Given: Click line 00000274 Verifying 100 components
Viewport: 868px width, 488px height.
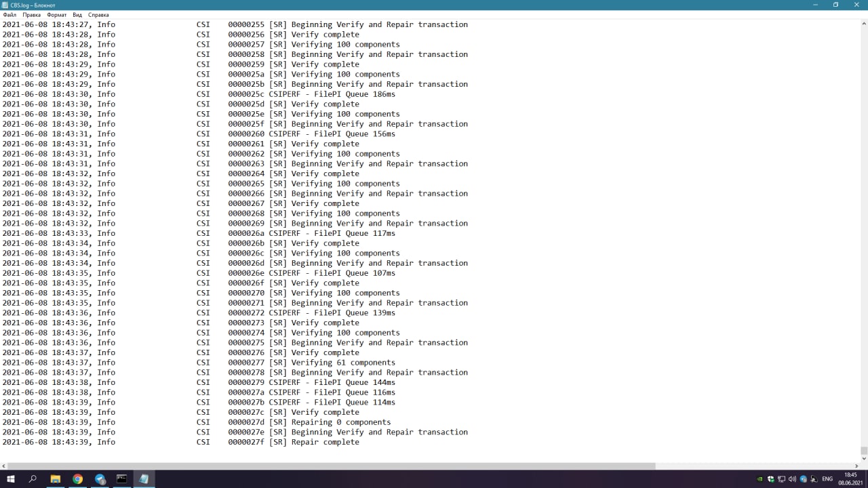Looking at the screenshot, I should pos(201,333).
